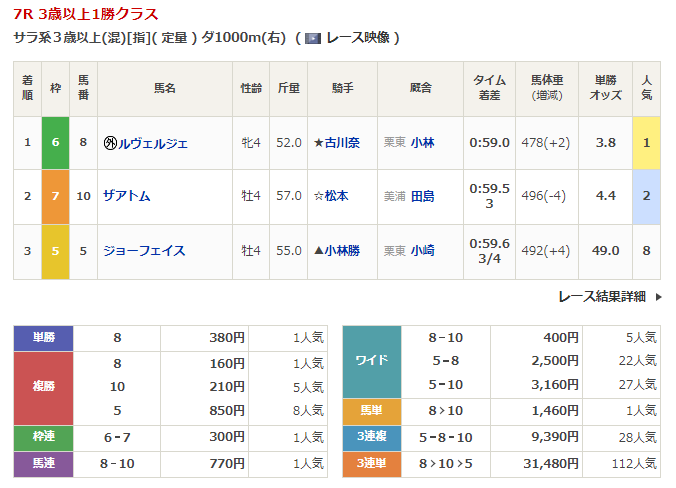This screenshot has height=488, width=676.
Task: Click the 3連単 trifecta payout label
Action: tap(372, 463)
